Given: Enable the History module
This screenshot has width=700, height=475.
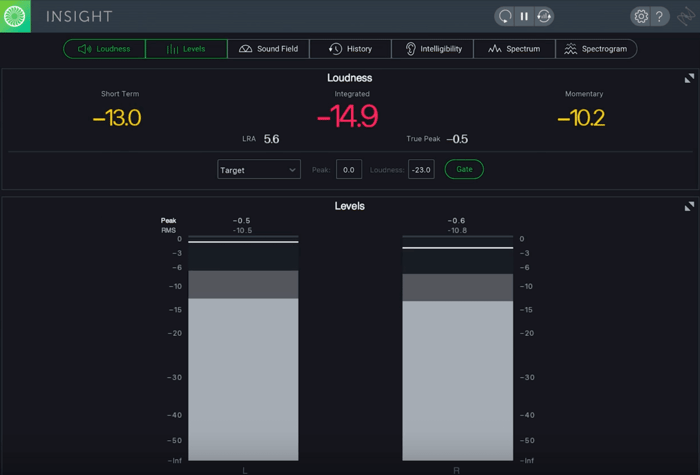Looking at the screenshot, I should [x=350, y=49].
